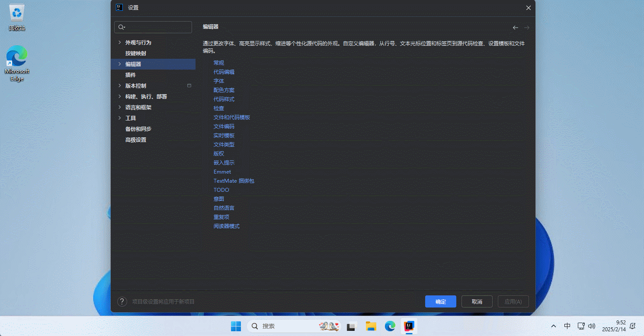Expand the 外观与行为 tree node
The image size is (644, 336).
coord(120,42)
